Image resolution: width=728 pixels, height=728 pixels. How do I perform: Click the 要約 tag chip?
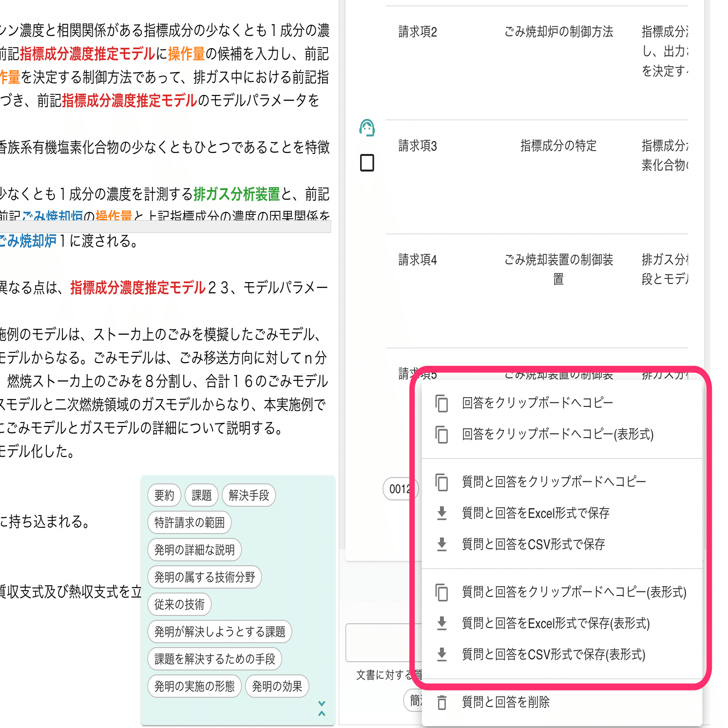click(164, 495)
